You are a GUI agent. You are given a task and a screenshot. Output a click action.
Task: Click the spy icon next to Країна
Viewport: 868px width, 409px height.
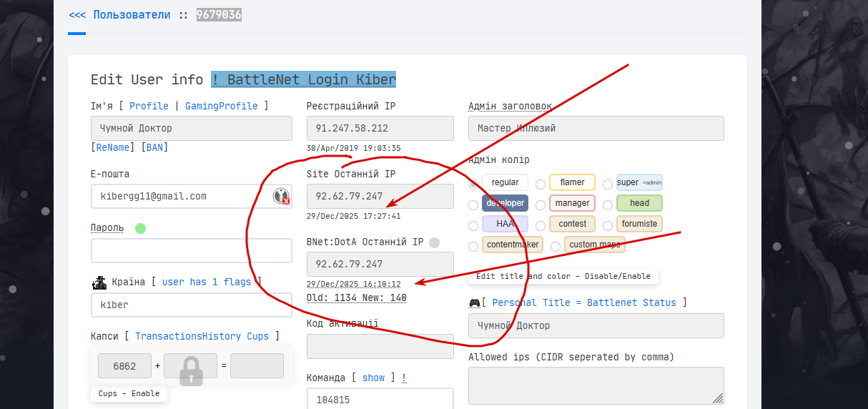[x=99, y=282]
